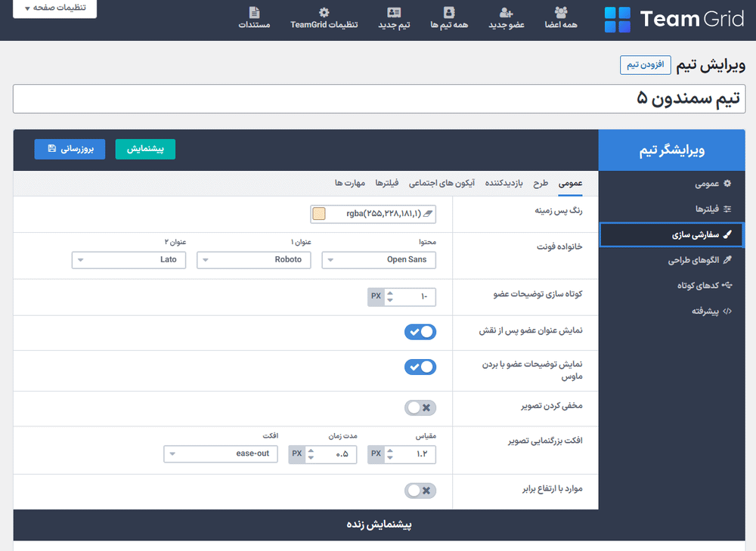Open تنظیمات TeamGrid gear icon
This screenshot has height=551, width=756.
pyautogui.click(x=324, y=13)
